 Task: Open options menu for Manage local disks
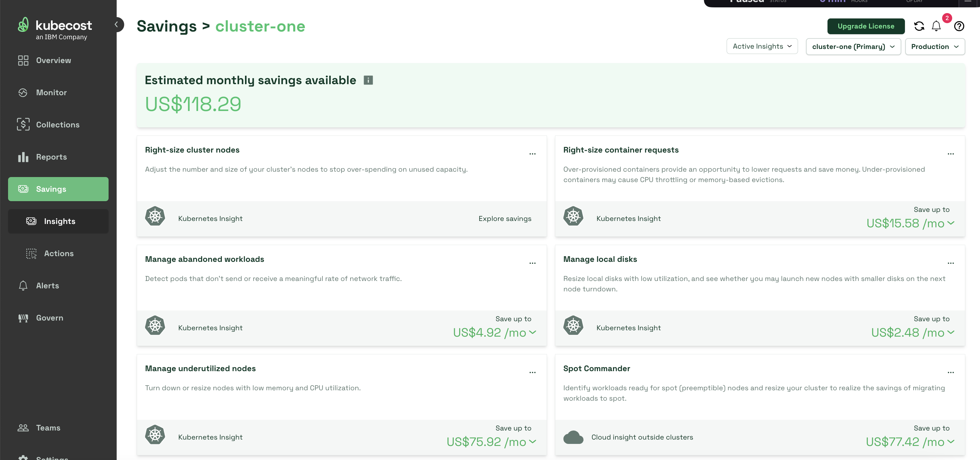pos(950,263)
